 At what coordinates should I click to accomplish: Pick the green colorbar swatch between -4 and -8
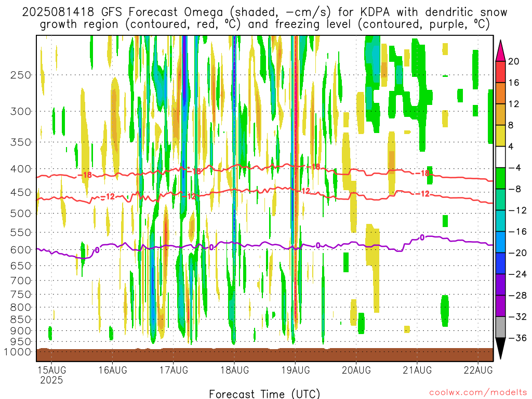click(x=500, y=179)
